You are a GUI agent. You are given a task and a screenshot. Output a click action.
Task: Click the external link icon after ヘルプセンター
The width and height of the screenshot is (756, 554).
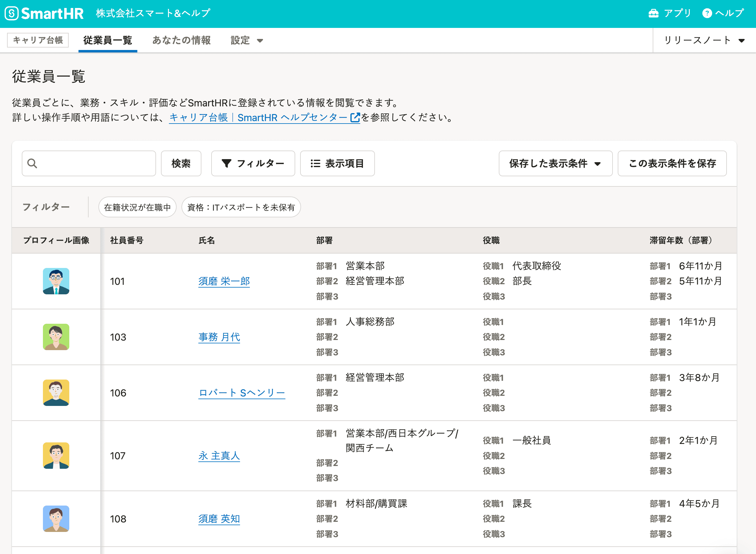[355, 117]
